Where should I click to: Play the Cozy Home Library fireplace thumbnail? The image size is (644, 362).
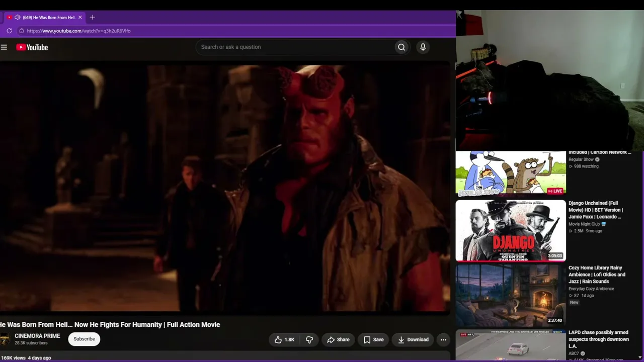(x=511, y=296)
